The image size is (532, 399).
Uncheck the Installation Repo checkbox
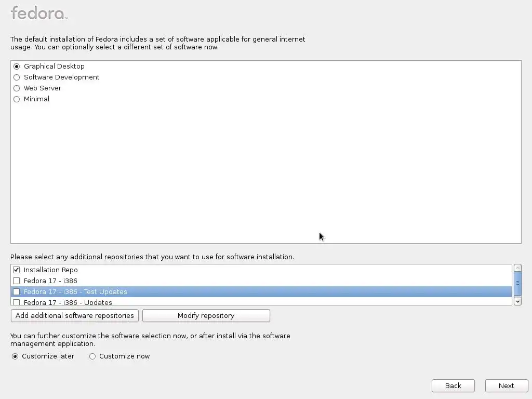pyautogui.click(x=16, y=270)
